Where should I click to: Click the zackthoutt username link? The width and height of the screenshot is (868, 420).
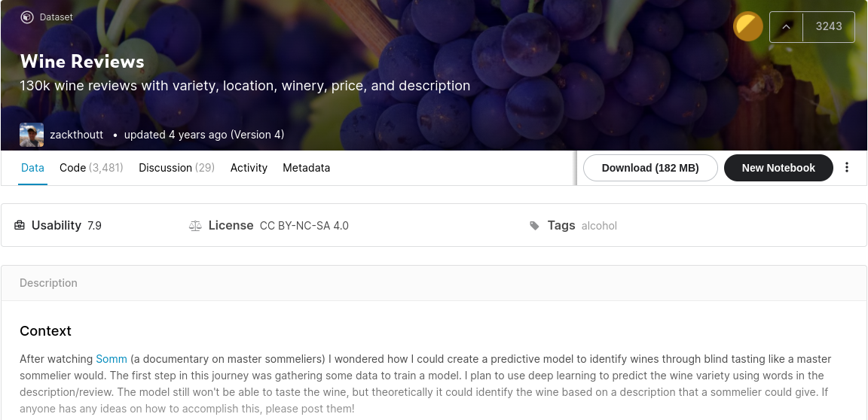[76, 135]
